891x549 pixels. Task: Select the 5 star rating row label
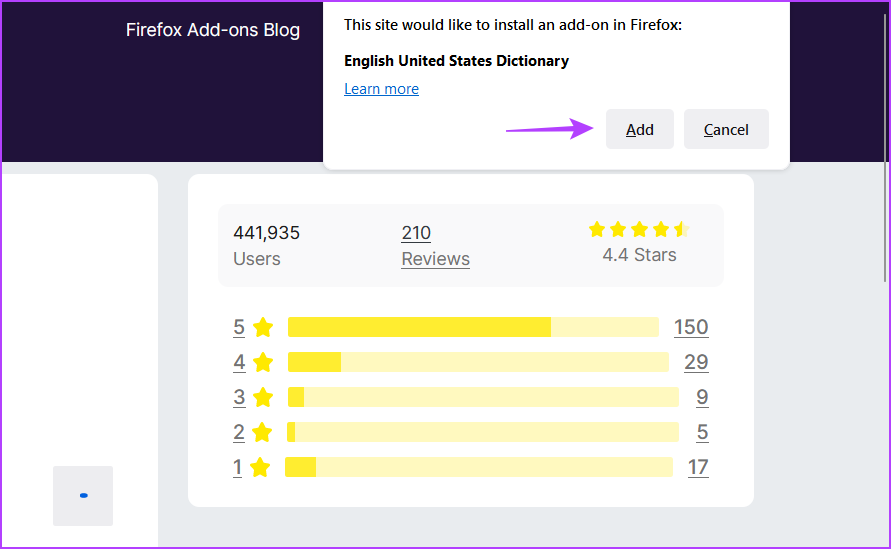click(239, 327)
